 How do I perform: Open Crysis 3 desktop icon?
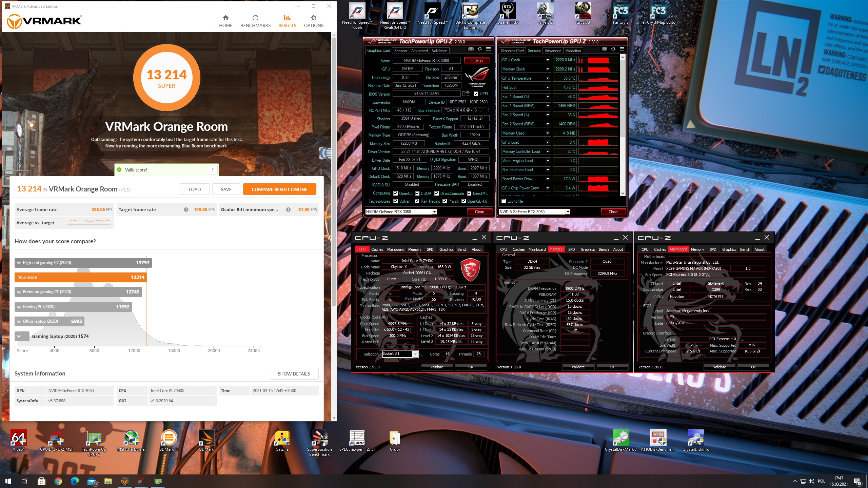click(583, 14)
